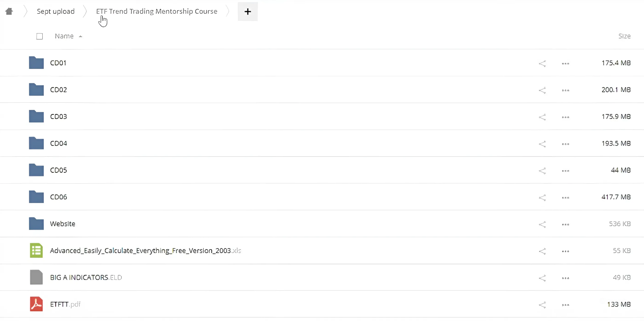Share the CD04 folder

(x=542, y=144)
